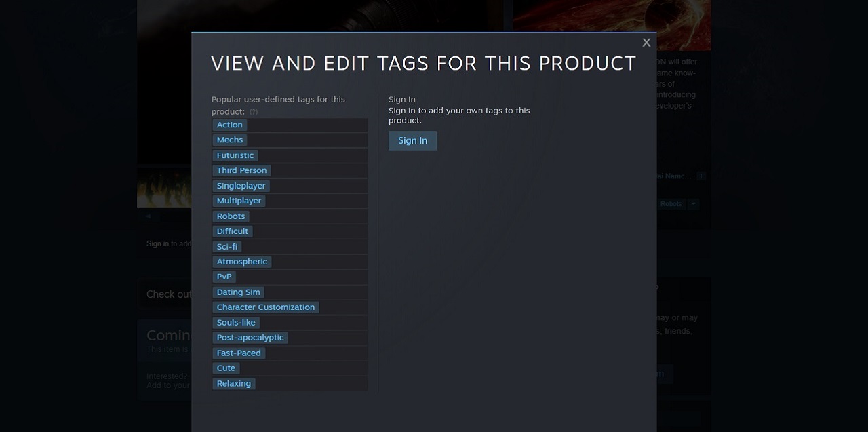868x432 pixels.
Task: Pick the Singleplayer tag
Action: (241, 186)
